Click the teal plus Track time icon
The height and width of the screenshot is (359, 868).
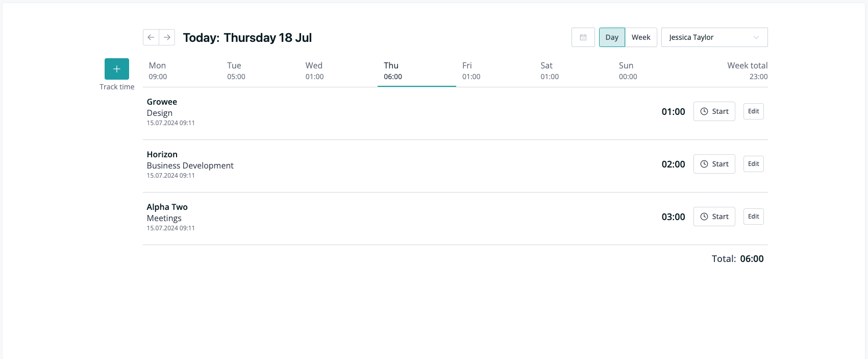[x=117, y=68]
